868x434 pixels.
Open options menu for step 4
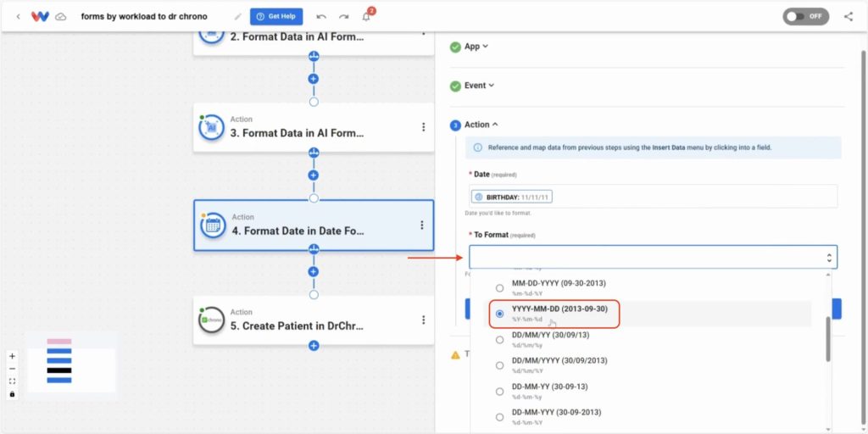422,225
